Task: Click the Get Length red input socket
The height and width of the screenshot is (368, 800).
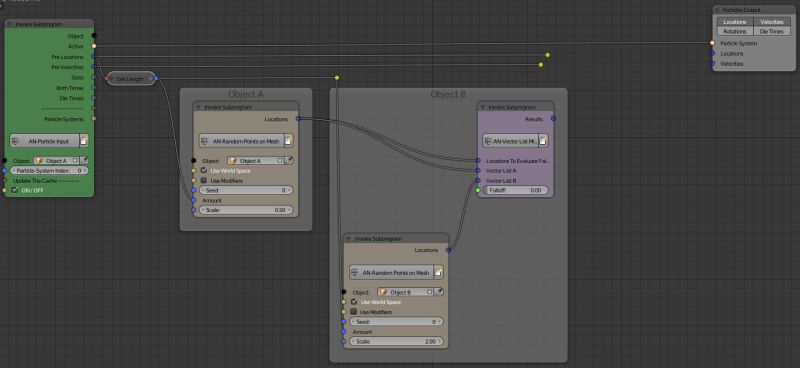Action: point(107,78)
